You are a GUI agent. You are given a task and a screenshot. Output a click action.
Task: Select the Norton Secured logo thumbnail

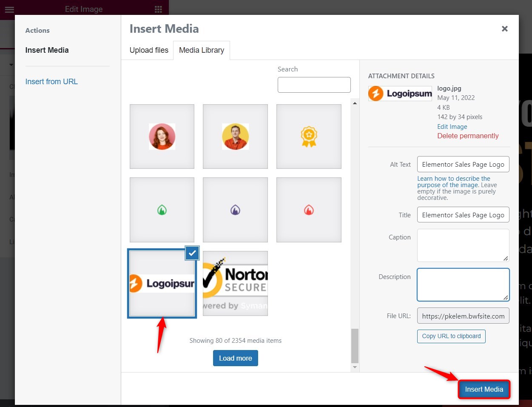coord(235,283)
